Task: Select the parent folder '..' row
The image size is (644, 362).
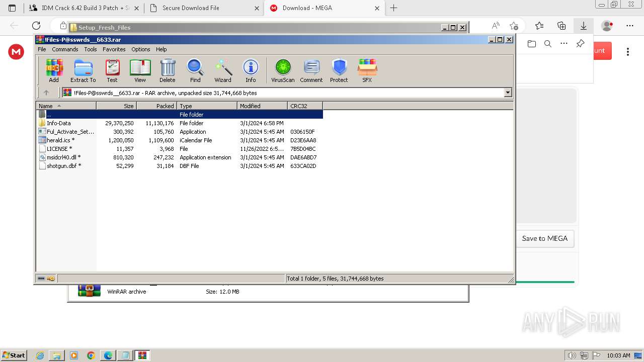Action: pyautogui.click(x=180, y=115)
